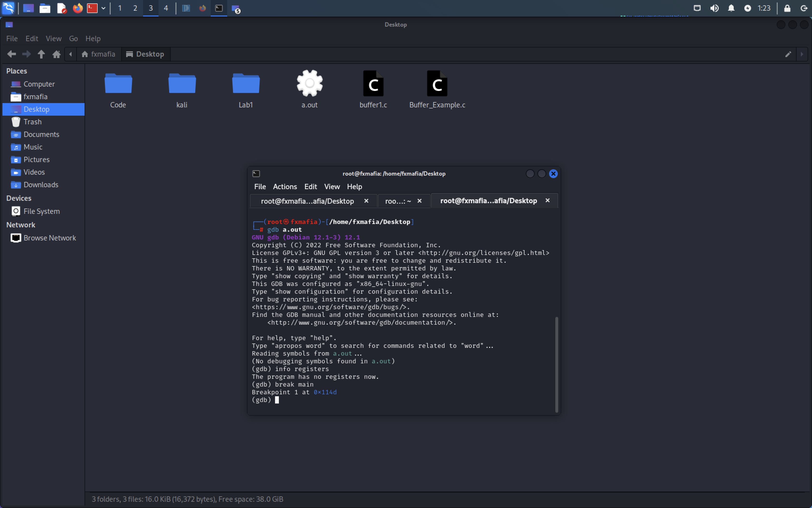Image resolution: width=812 pixels, height=508 pixels.
Task: Click the terminal window title bar icon
Action: point(256,174)
